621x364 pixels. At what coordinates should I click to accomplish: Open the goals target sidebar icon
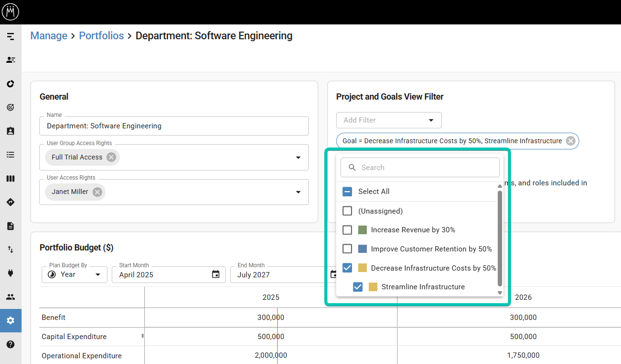pyautogui.click(x=11, y=107)
